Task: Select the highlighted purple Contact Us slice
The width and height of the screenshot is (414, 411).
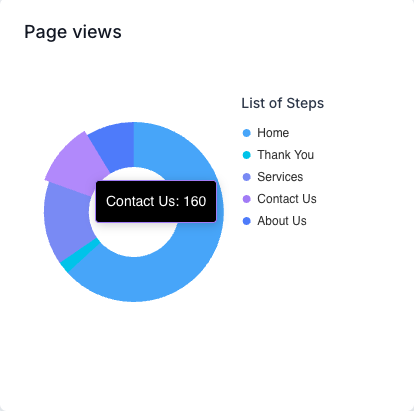Action: (x=75, y=163)
